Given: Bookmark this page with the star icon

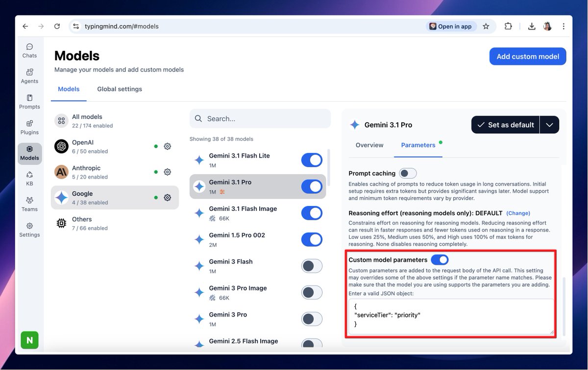Looking at the screenshot, I should point(486,26).
